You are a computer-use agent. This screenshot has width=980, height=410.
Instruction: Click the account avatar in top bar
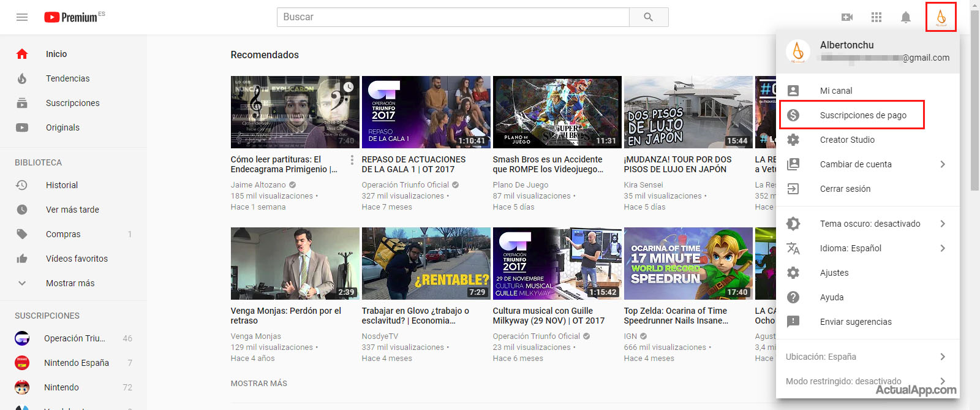[941, 17]
